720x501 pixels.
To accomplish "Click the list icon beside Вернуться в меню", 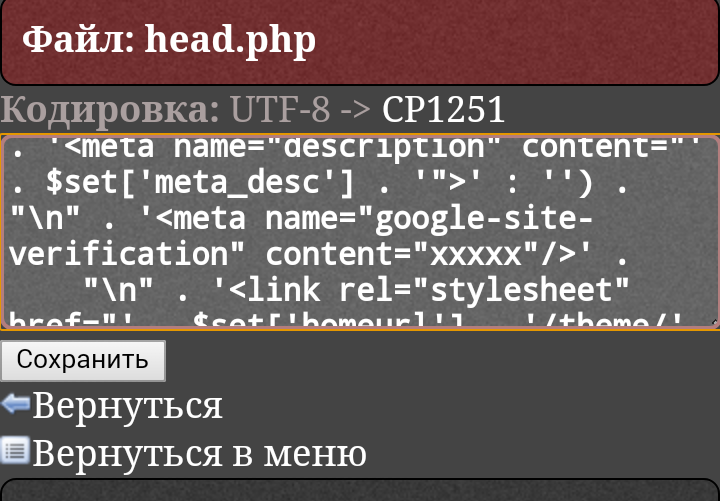I will (16, 452).
